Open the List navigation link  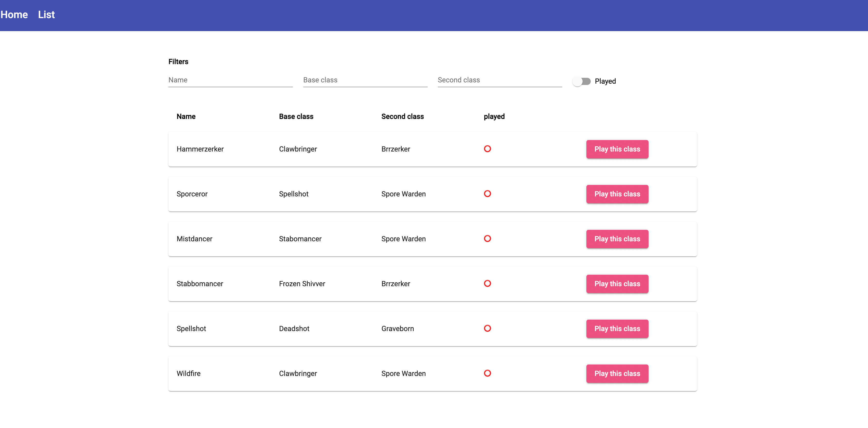(46, 15)
